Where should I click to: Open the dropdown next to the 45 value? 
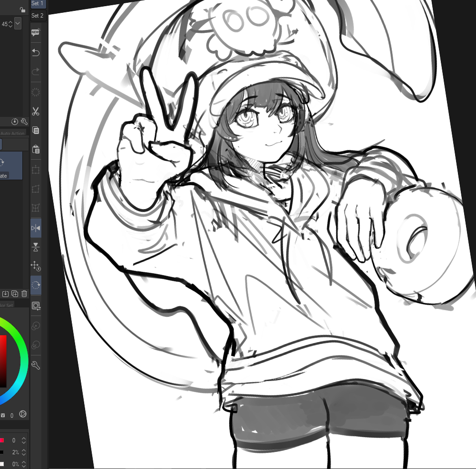click(x=18, y=23)
